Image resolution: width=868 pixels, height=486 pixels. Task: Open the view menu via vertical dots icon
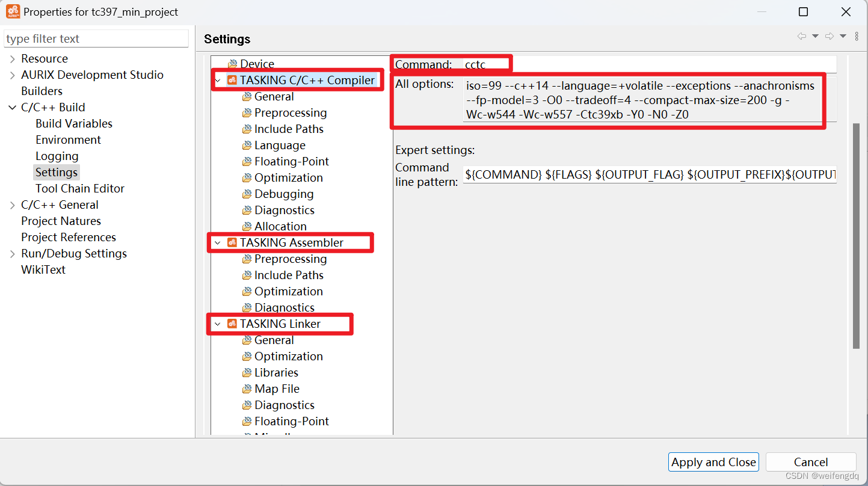pyautogui.click(x=857, y=36)
